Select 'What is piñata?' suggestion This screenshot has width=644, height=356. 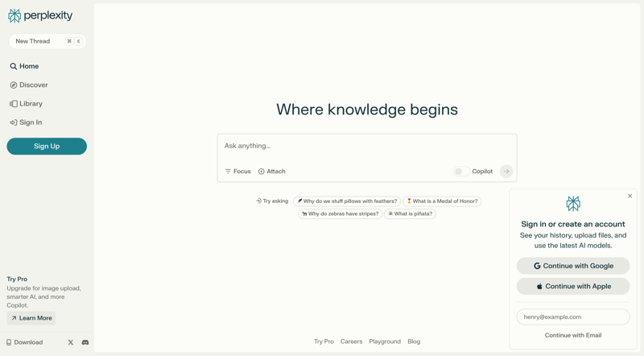(410, 213)
